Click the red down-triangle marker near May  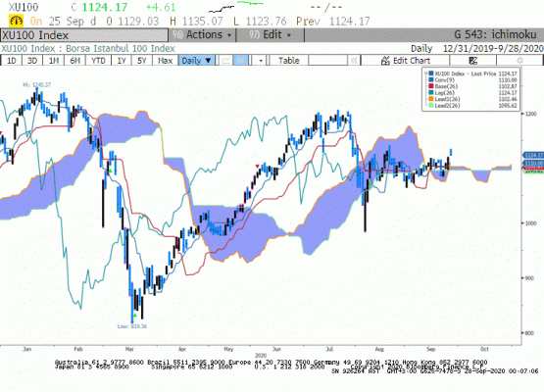[x=257, y=167]
